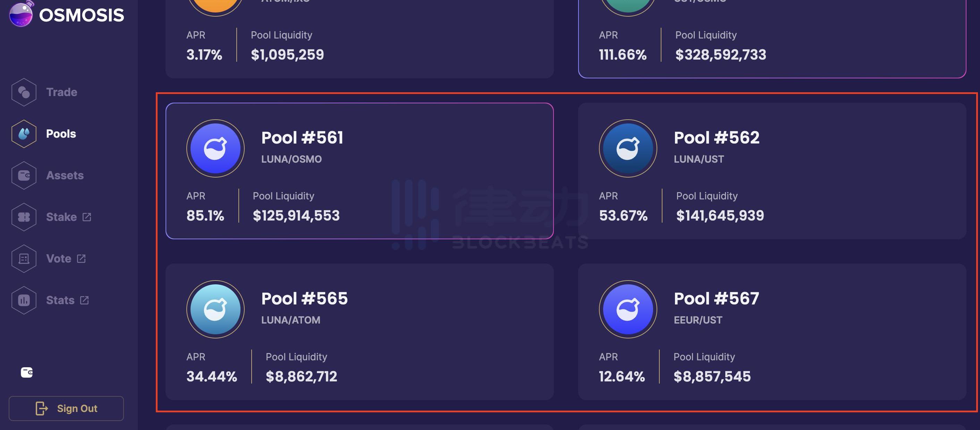Viewport: 980px width, 430px height.
Task: Go to the Assets section
Action: point(65,175)
